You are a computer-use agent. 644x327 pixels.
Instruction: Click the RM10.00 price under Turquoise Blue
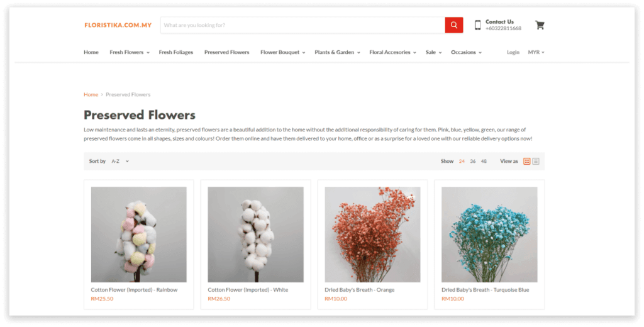[453, 299]
